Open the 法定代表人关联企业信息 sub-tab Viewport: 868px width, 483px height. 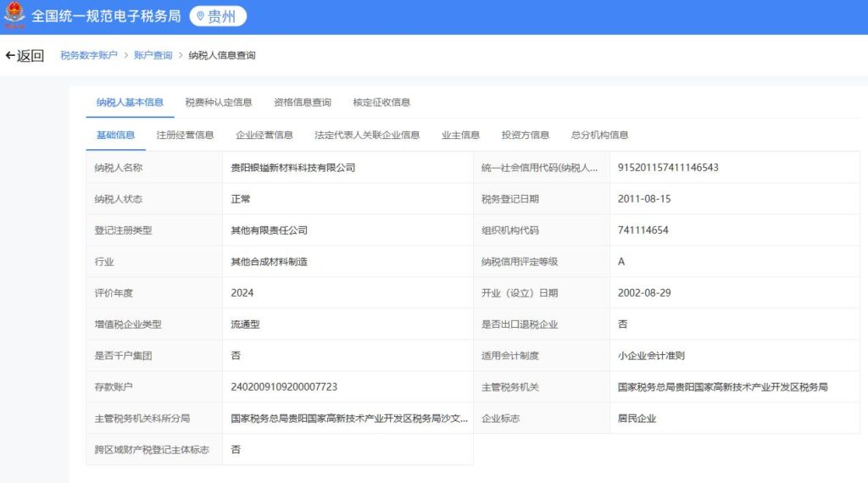[367, 135]
